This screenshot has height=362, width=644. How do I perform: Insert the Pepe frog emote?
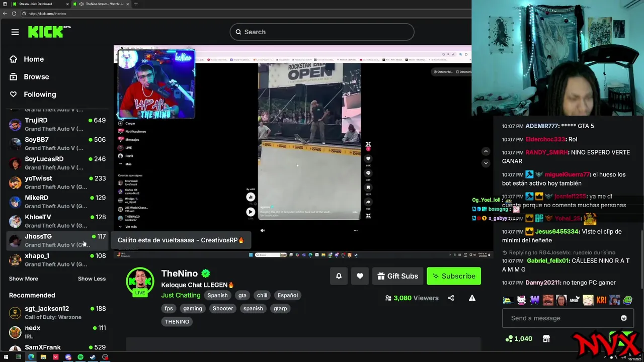628,300
